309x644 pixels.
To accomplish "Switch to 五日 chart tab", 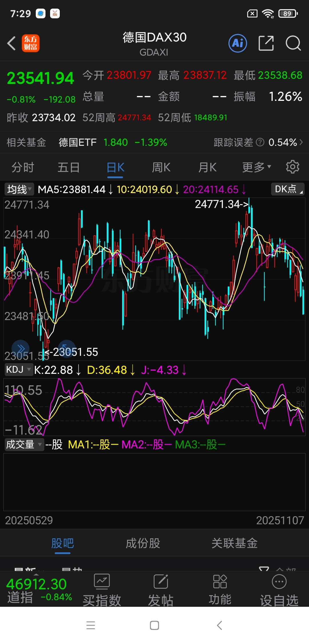I will 69,167.
